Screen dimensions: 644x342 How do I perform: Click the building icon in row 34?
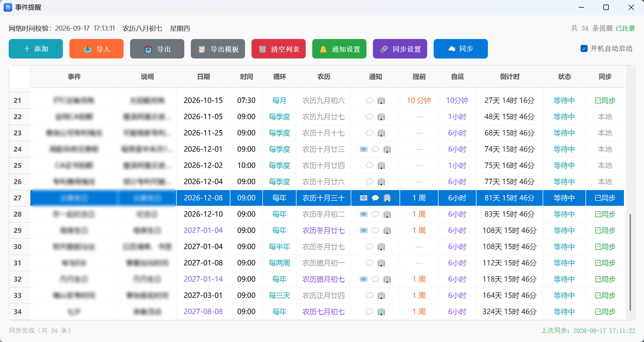[x=381, y=312]
